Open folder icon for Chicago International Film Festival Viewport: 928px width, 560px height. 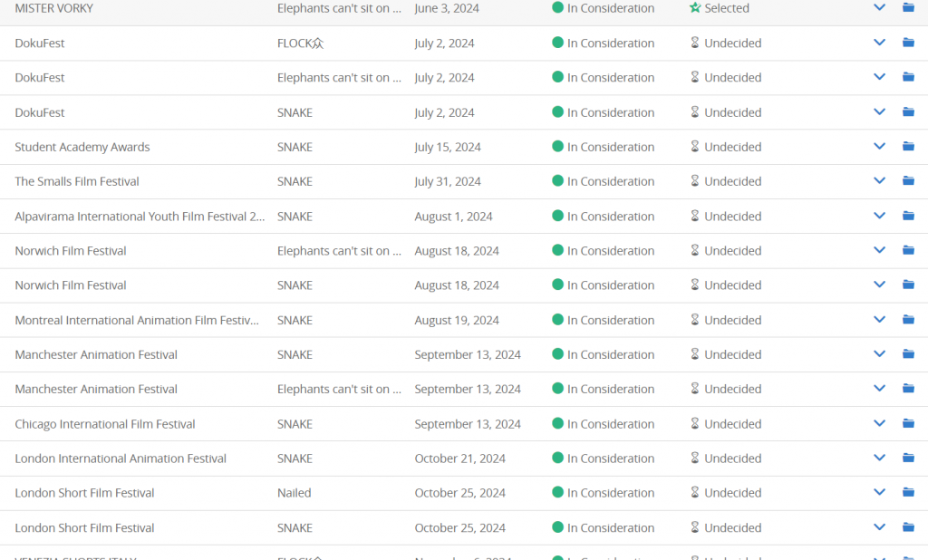pos(908,422)
